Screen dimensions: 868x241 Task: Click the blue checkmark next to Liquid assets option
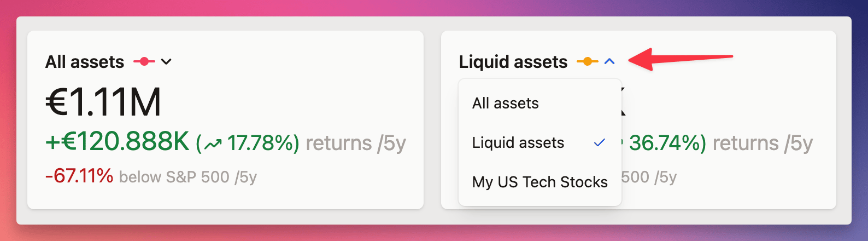(600, 143)
